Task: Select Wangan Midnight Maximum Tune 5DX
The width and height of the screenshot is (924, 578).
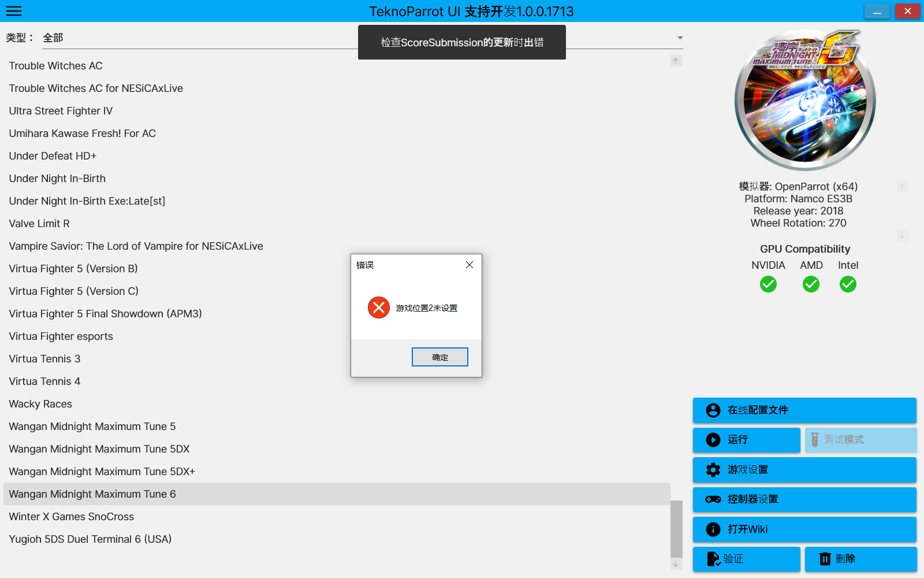Action: click(x=337, y=449)
